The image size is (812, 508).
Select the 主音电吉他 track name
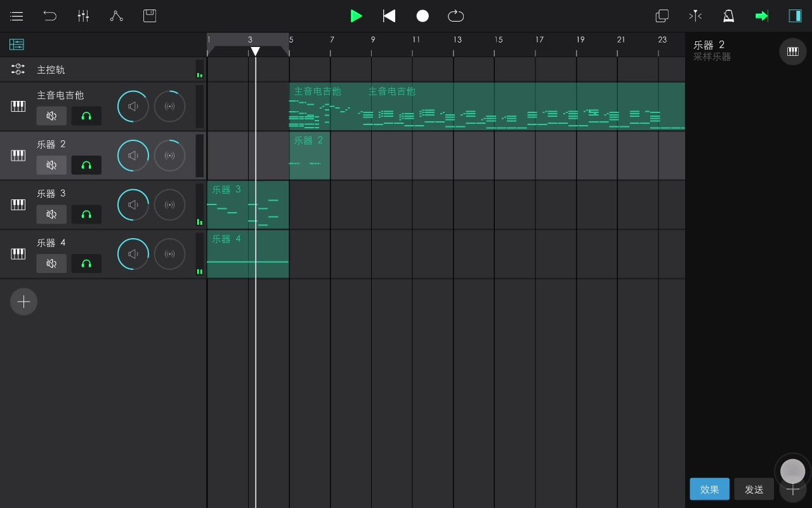(x=60, y=95)
